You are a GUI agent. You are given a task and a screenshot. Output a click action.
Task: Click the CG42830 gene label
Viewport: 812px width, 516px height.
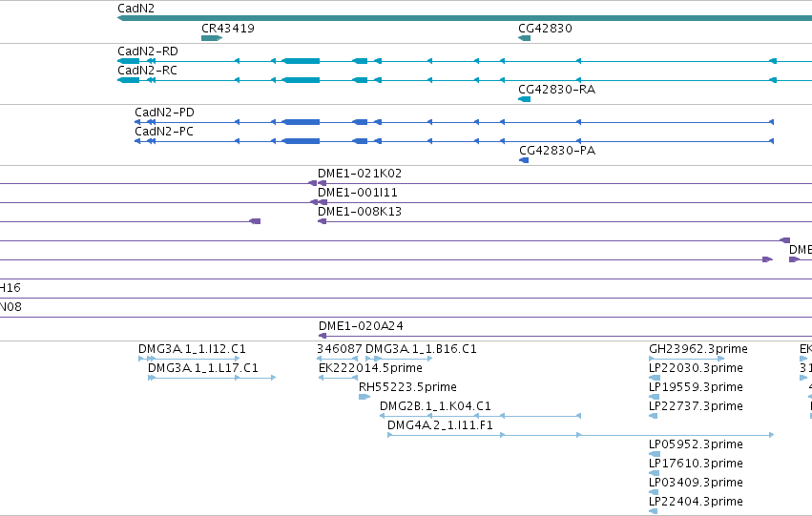point(545,28)
